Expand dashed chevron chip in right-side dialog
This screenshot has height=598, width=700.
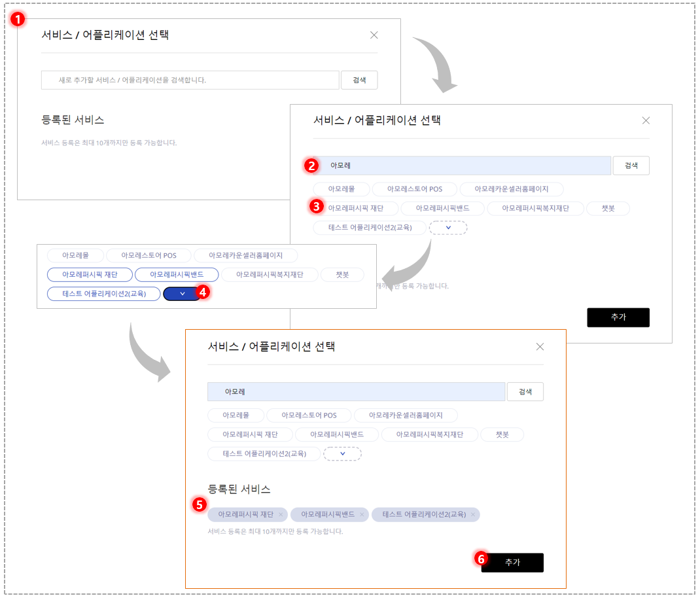click(x=448, y=228)
